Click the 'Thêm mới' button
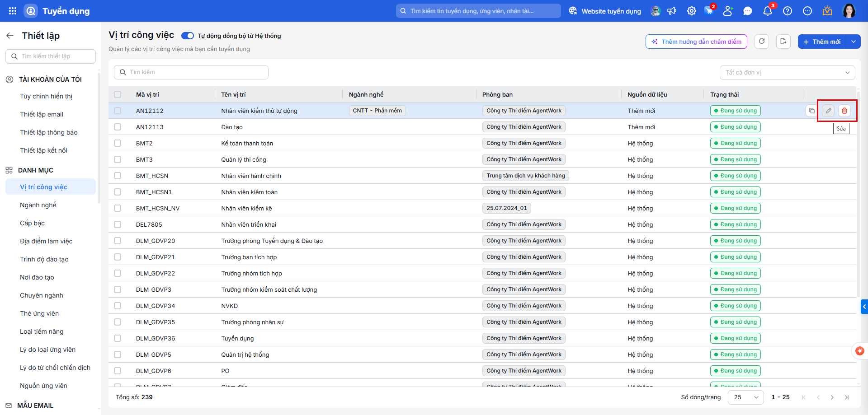The width and height of the screenshot is (868, 415). [822, 42]
